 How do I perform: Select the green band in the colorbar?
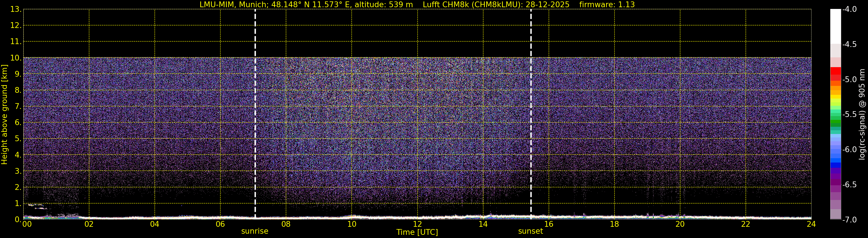(835, 123)
